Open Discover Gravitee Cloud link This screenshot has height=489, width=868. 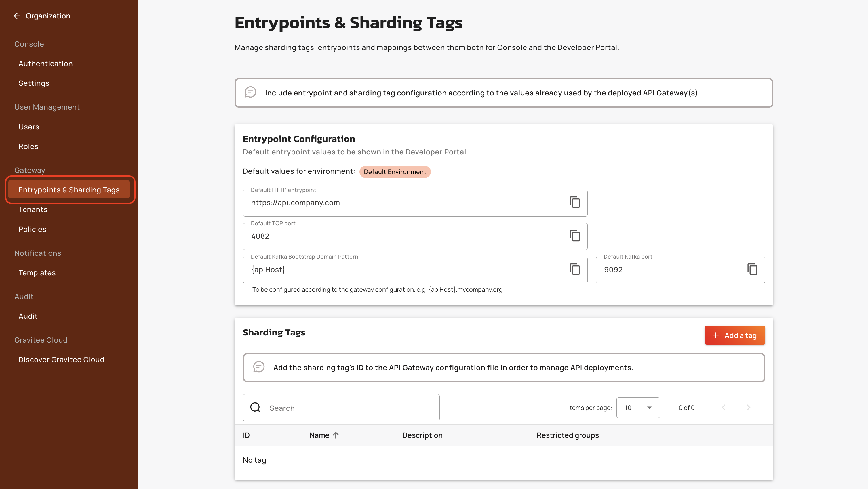pos(61,360)
